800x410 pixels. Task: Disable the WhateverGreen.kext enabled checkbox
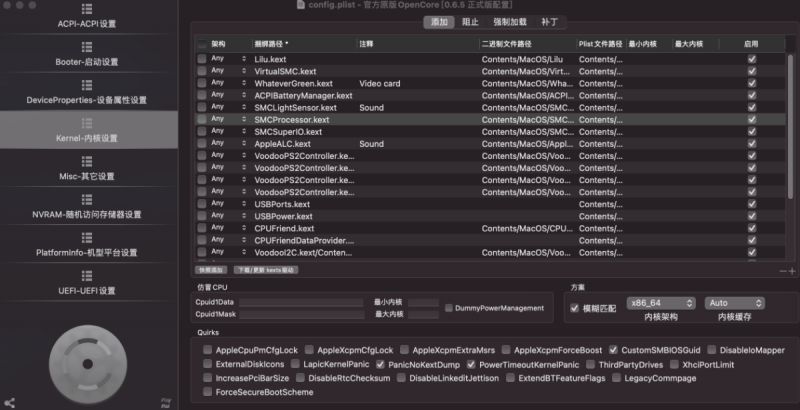[x=752, y=83]
